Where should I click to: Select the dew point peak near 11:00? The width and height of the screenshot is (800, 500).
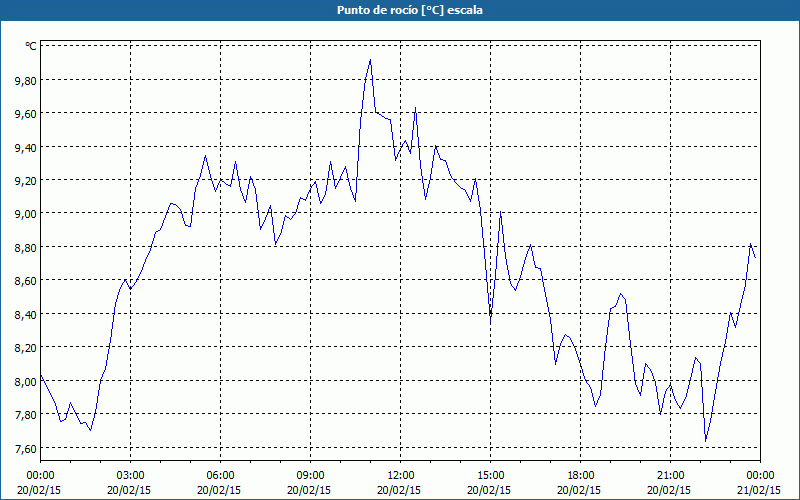(x=370, y=60)
